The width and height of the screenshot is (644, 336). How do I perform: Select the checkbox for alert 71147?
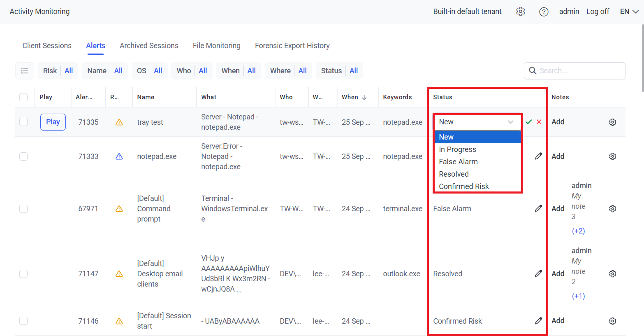[23, 274]
